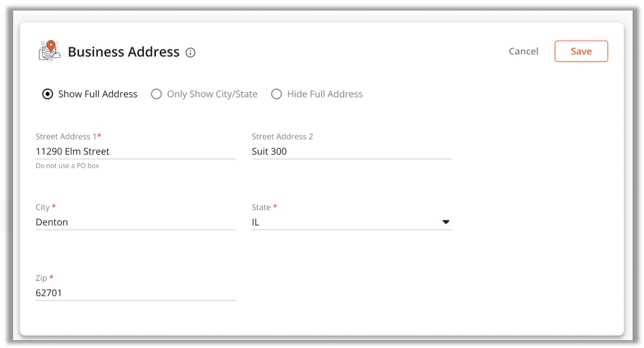The image size is (644, 348).
Task: Click the Zip label above the field
Action: click(x=44, y=278)
